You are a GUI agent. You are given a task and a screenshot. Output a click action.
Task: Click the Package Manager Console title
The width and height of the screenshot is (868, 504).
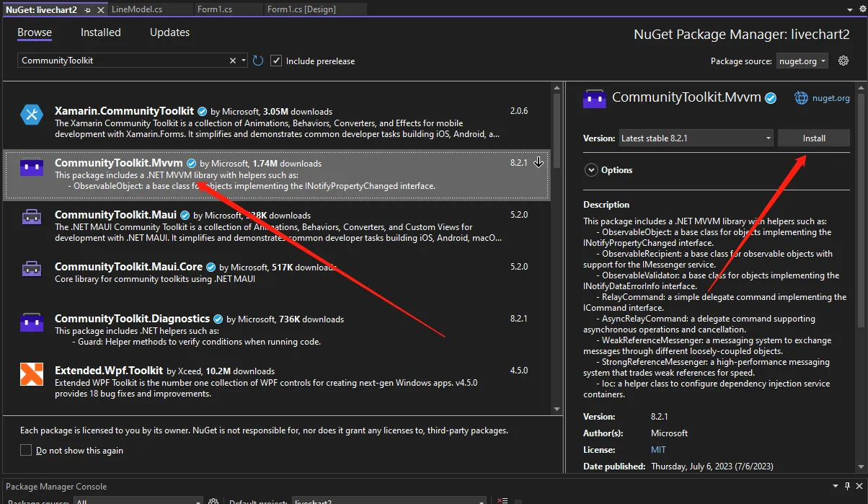coord(56,487)
